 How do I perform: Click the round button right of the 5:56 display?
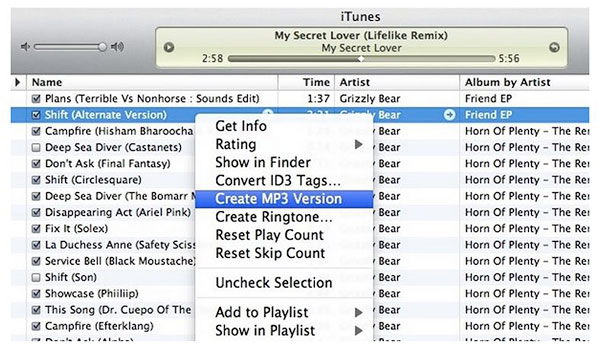[554, 47]
